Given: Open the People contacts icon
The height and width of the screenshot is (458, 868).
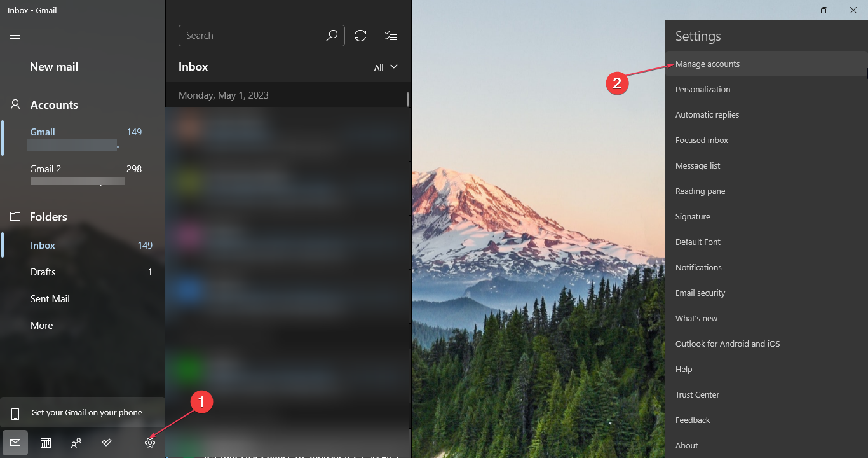Looking at the screenshot, I should click(76, 443).
